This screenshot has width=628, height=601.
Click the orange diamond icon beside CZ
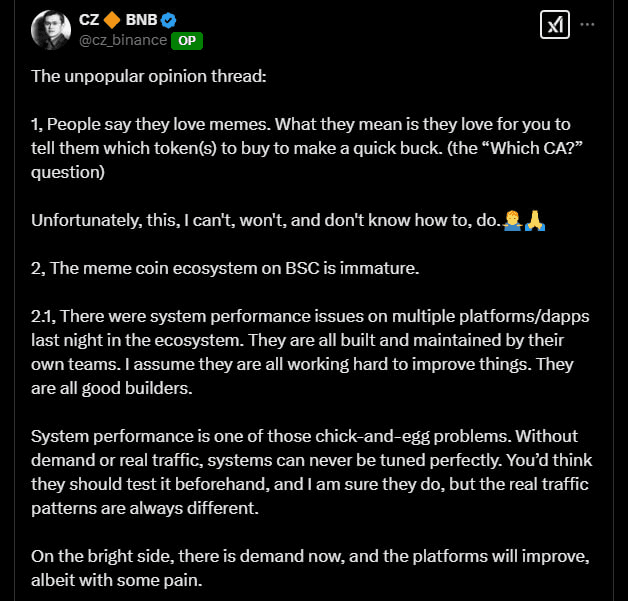pos(112,20)
